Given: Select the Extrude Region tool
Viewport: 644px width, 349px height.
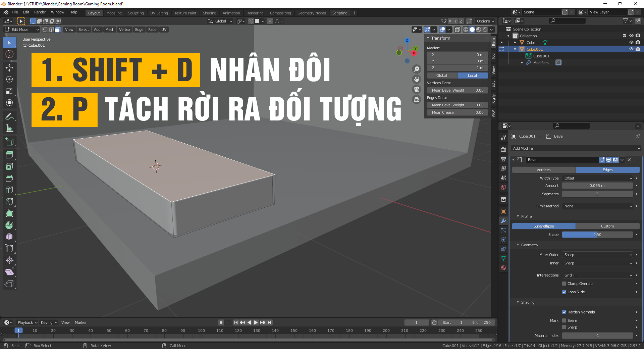Looking at the screenshot, I should 9,155.
